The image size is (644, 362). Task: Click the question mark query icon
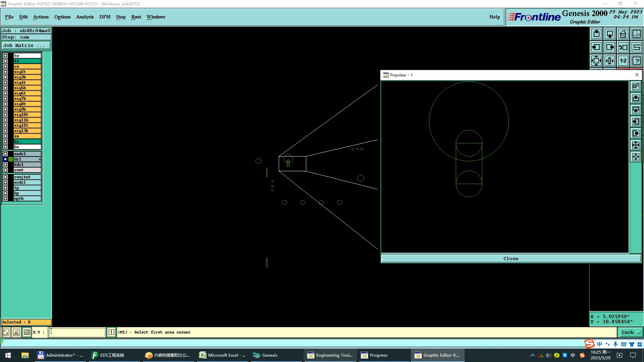[x=636, y=61]
